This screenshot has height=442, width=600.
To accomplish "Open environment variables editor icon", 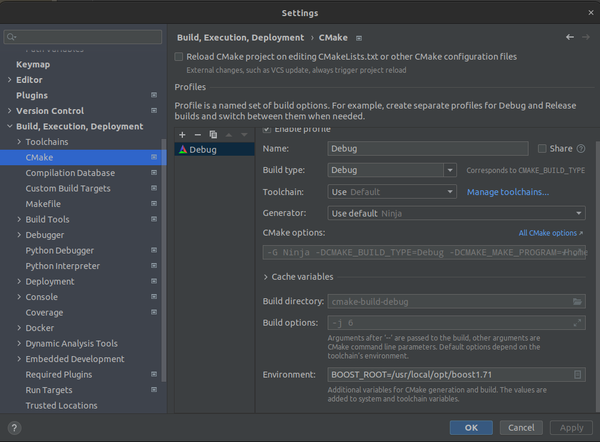I will (x=577, y=375).
